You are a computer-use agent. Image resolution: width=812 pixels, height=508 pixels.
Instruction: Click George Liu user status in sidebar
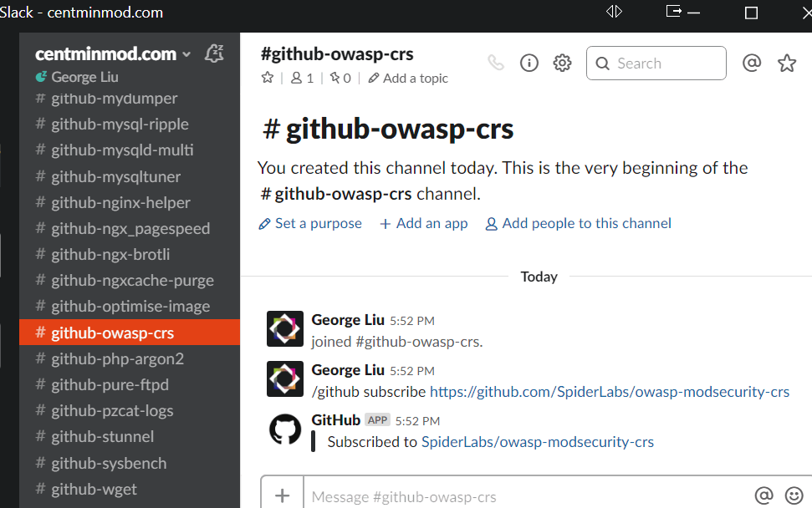77,77
